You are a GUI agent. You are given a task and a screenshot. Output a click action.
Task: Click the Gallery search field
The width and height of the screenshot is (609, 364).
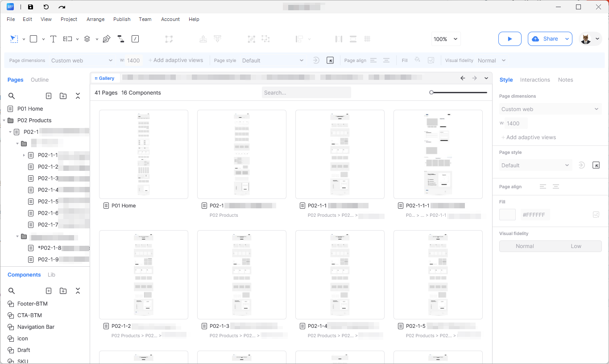(x=307, y=93)
